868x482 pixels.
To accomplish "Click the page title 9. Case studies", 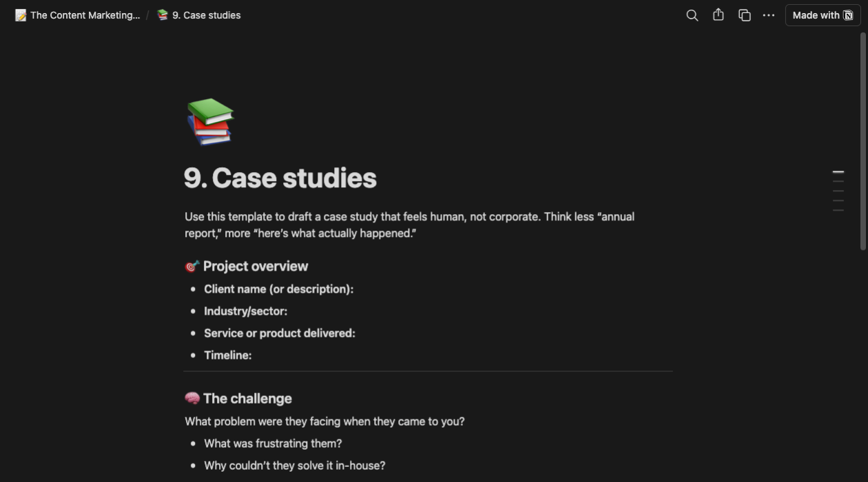I will click(280, 178).
